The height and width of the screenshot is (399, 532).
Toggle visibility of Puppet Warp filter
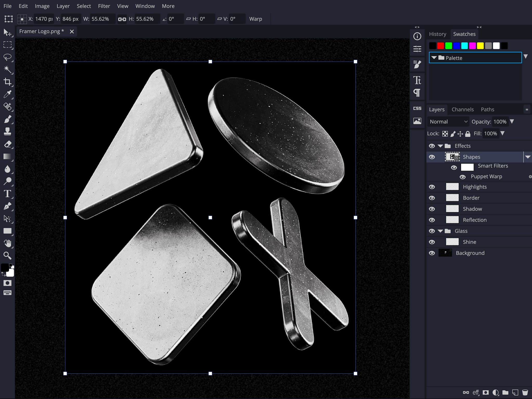pyautogui.click(x=463, y=177)
